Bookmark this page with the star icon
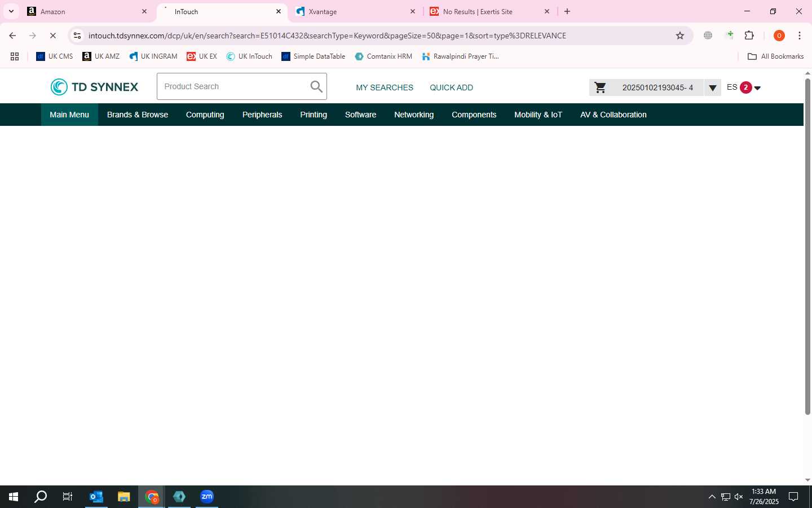 pos(680,36)
